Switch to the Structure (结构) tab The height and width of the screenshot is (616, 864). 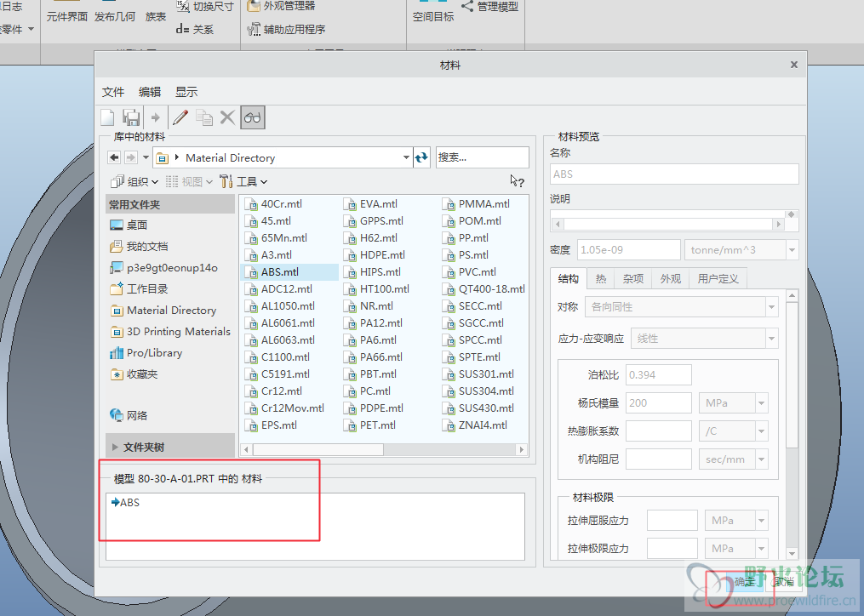(568, 278)
